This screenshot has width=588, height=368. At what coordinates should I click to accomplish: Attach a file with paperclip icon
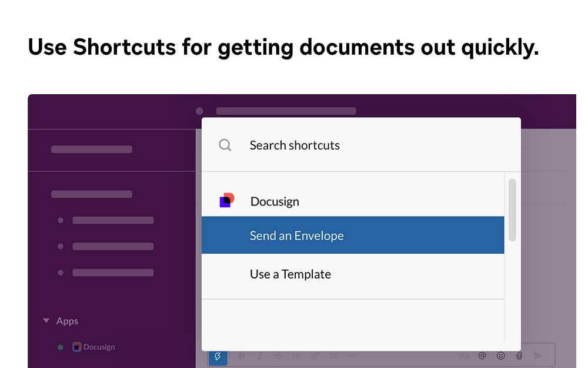pyautogui.click(x=519, y=355)
